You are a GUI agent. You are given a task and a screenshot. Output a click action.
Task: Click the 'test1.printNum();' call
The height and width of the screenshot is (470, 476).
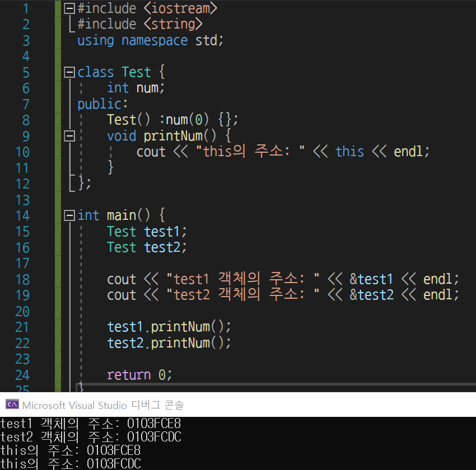[x=169, y=327]
